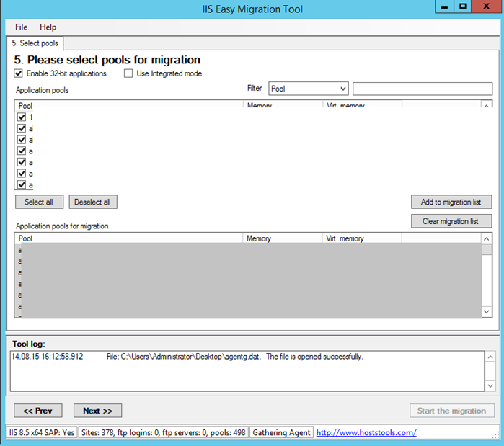Select the '5. Select pools' tab

pyautogui.click(x=35, y=43)
